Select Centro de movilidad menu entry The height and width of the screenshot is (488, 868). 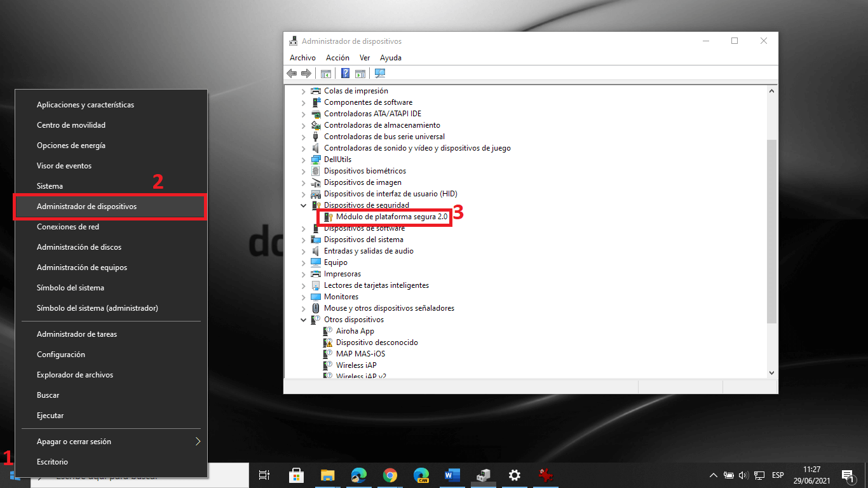tap(111, 125)
